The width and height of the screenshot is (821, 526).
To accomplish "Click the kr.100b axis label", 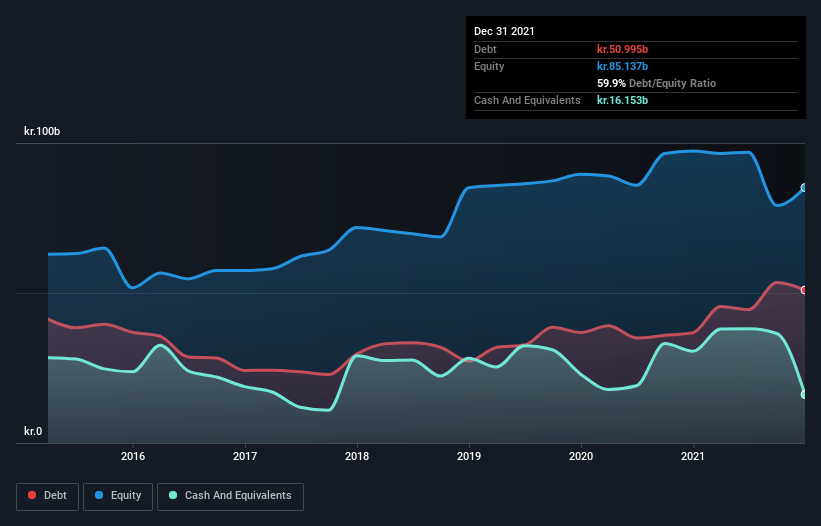I will (42, 131).
